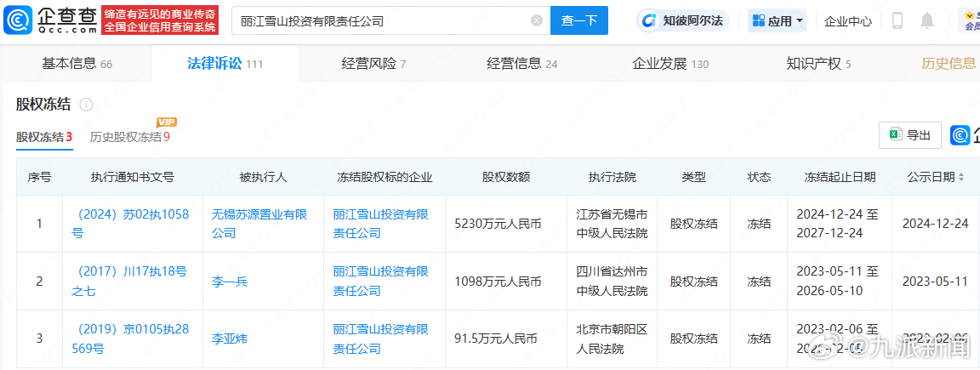Open 李亚炜 person link
The width and height of the screenshot is (980, 370).
pos(230,339)
